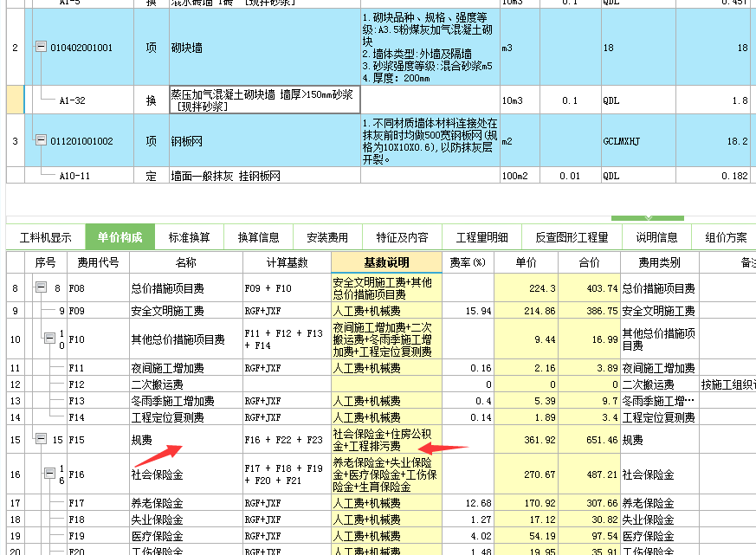Screen dimensions: 756x555
Task: Click the green panel collapse handle
Action: [x=648, y=218]
